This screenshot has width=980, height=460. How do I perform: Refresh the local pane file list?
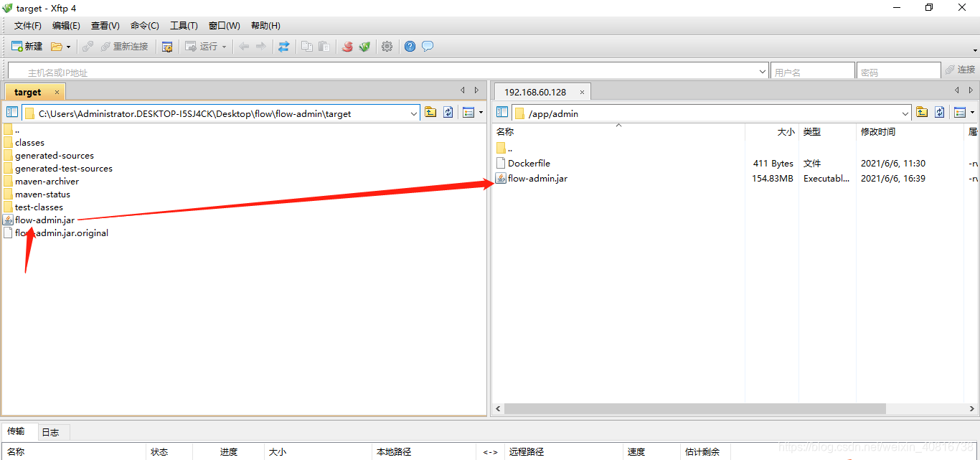click(x=448, y=113)
